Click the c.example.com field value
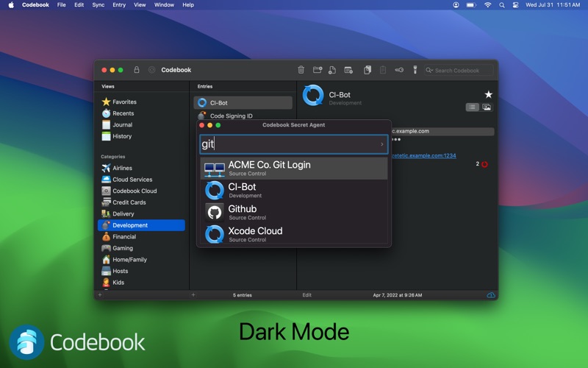Screen dimensions: 588x368 (443, 131)
